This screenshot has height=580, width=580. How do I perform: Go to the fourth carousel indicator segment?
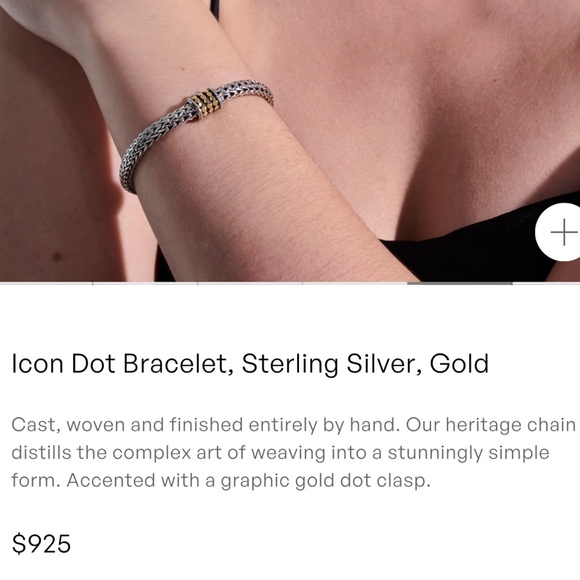[355, 284]
